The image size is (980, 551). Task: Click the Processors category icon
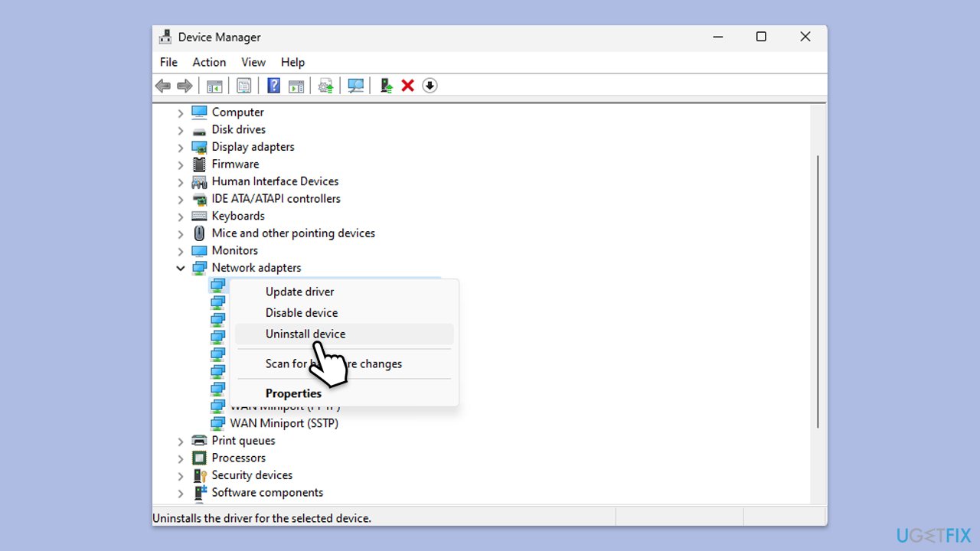[x=199, y=458]
